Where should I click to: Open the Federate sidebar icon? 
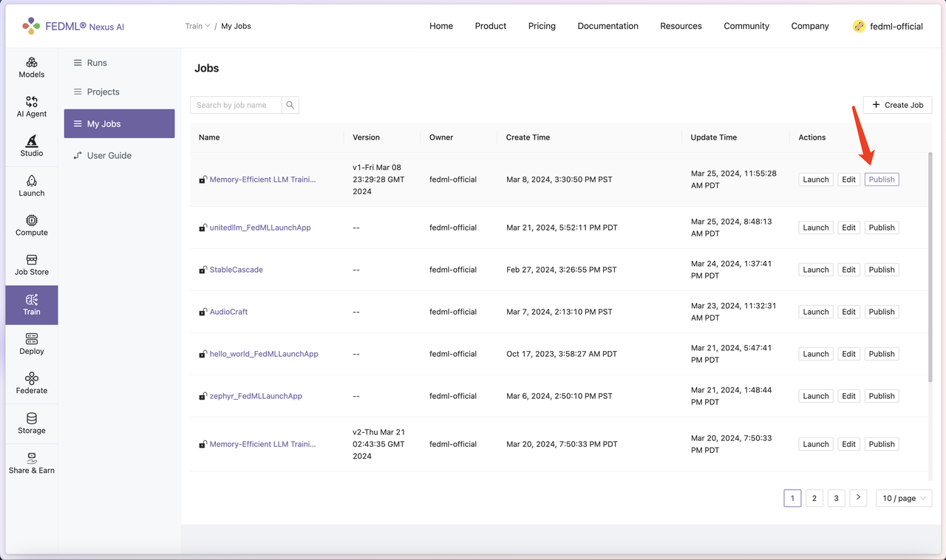[x=32, y=378]
